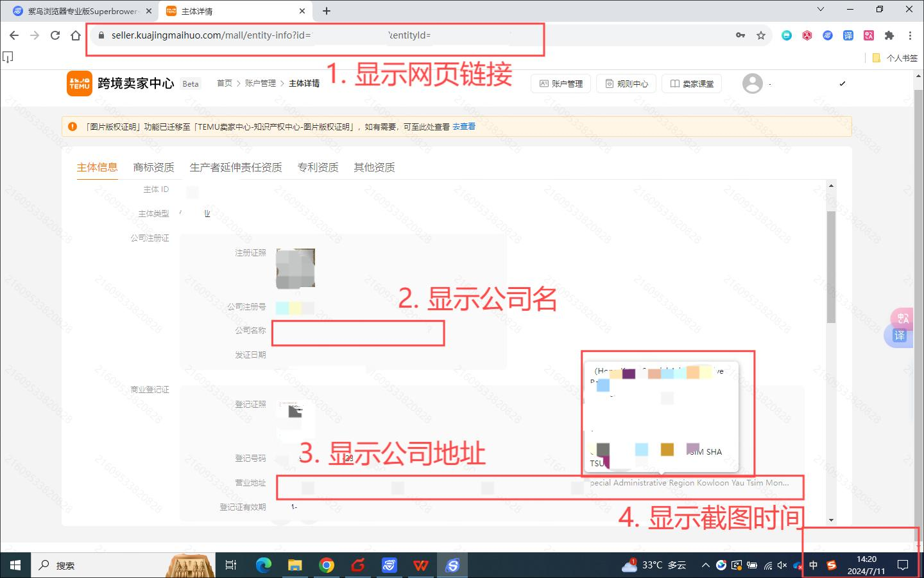Switch to the 其他资质 tab
924x578 pixels.
pos(375,168)
